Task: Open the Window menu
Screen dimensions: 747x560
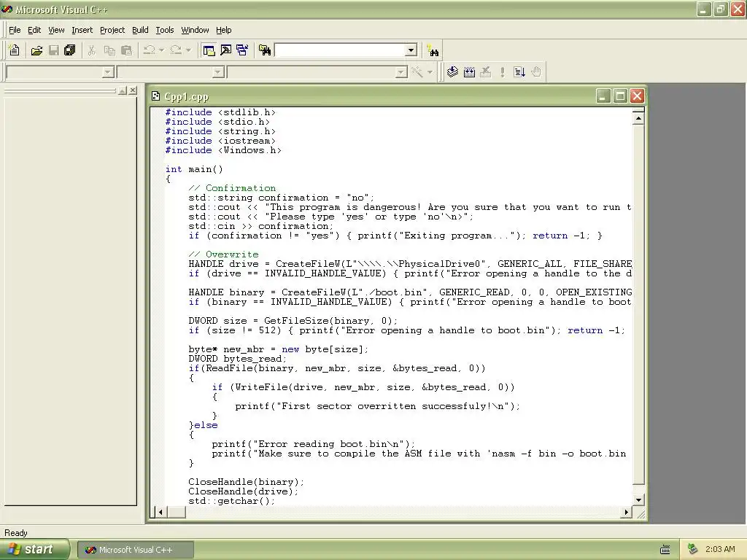Action: (195, 30)
